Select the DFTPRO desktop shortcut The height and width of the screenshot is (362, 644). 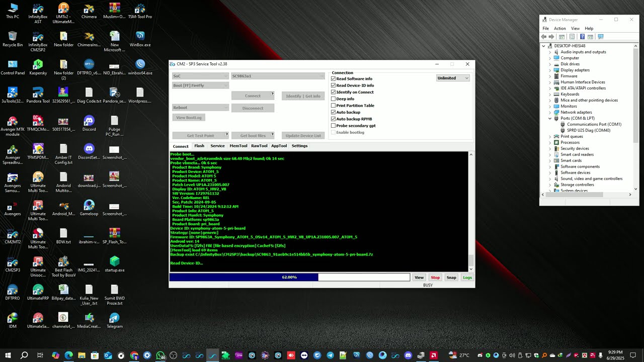13,293
